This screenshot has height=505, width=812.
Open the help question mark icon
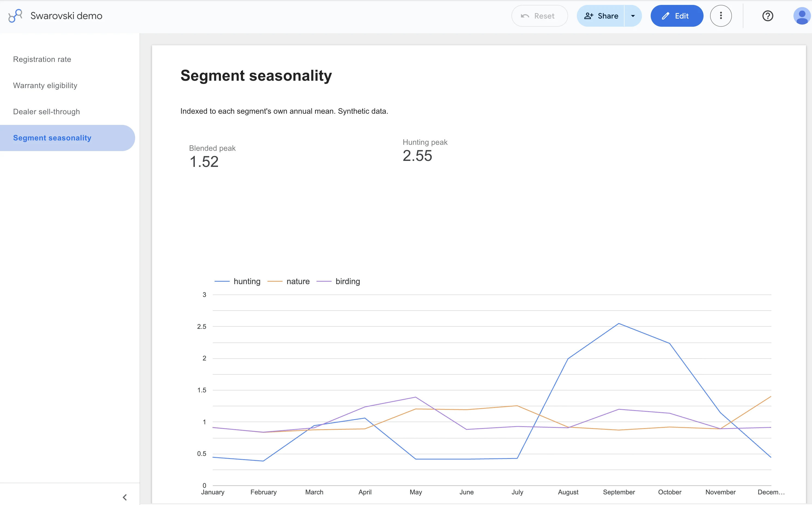tap(768, 16)
